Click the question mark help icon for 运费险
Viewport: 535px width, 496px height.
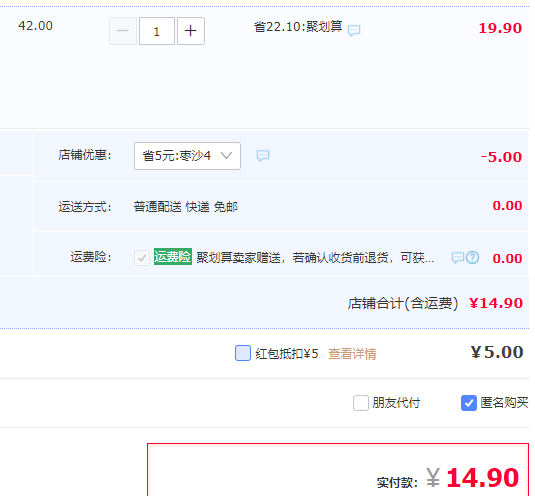tap(473, 258)
